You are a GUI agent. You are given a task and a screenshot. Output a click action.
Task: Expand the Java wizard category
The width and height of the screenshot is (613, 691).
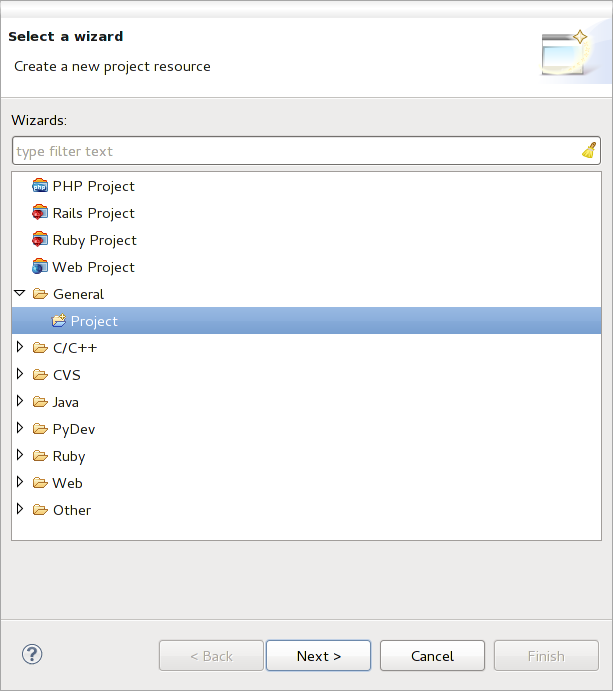pyautogui.click(x=20, y=402)
